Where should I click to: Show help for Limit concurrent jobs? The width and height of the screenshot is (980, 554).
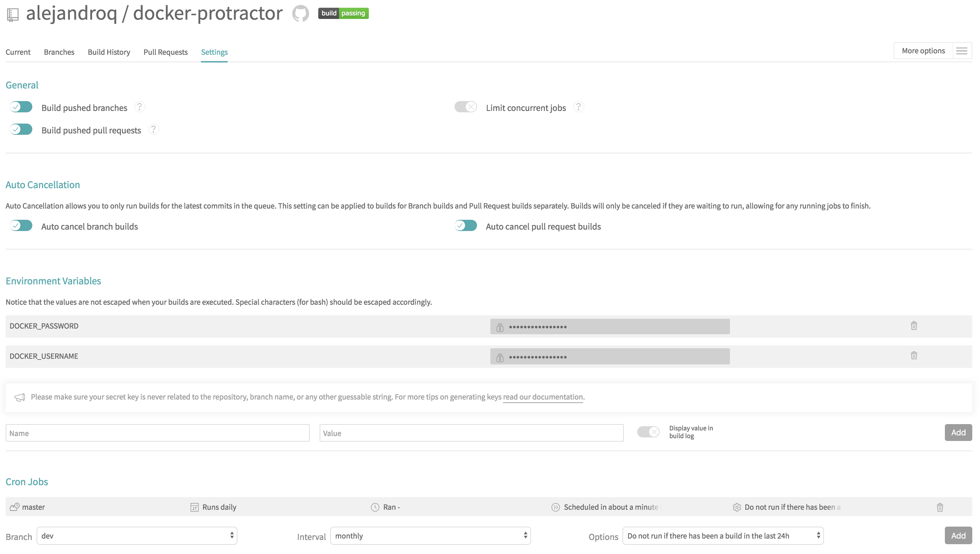(x=578, y=107)
